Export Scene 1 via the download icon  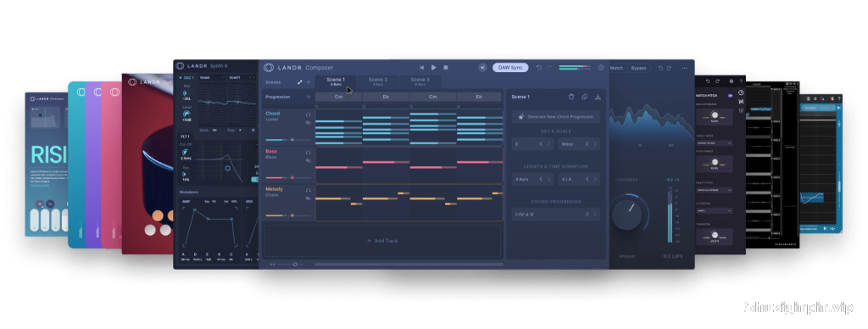tap(598, 97)
